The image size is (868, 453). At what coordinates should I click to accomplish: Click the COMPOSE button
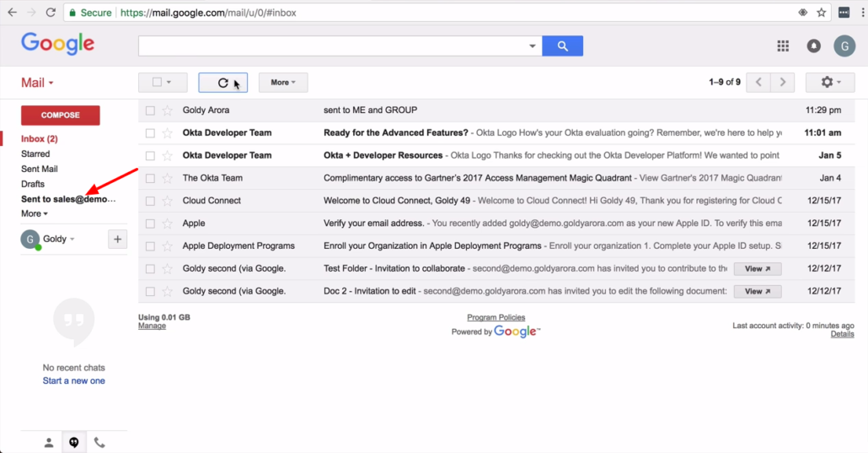[x=61, y=116]
